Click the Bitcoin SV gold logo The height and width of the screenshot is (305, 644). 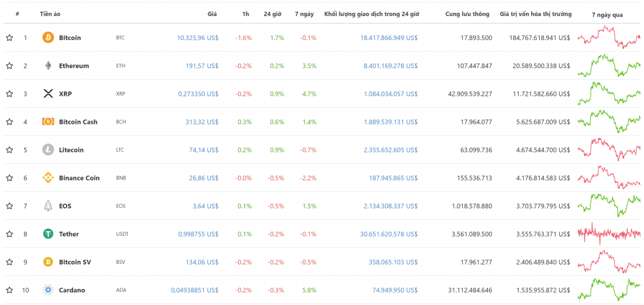coord(48,262)
